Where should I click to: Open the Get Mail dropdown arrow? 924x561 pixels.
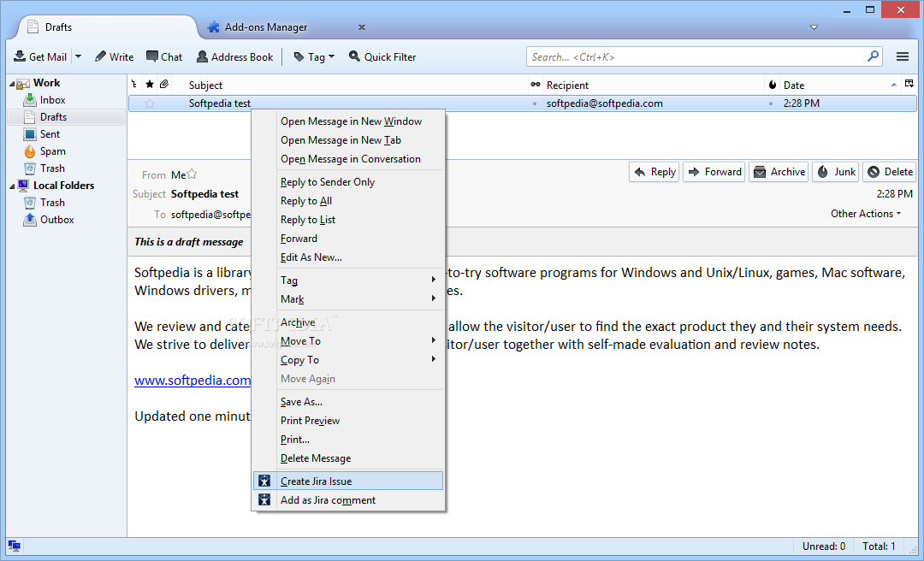tap(78, 56)
